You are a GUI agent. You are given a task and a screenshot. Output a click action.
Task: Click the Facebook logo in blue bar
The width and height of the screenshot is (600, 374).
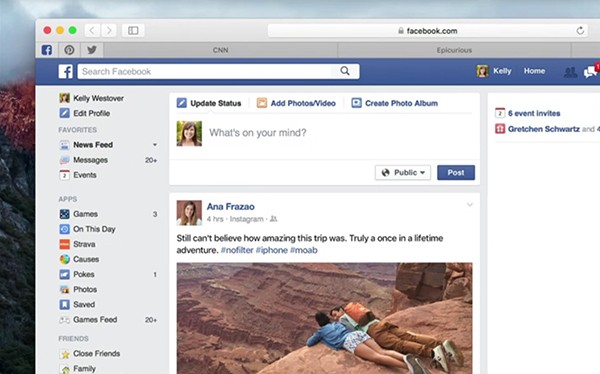[65, 72]
